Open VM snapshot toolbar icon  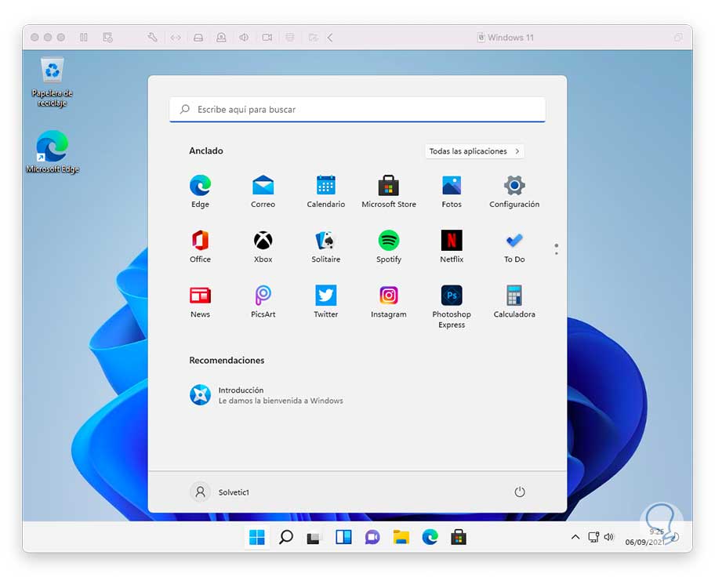(107, 38)
